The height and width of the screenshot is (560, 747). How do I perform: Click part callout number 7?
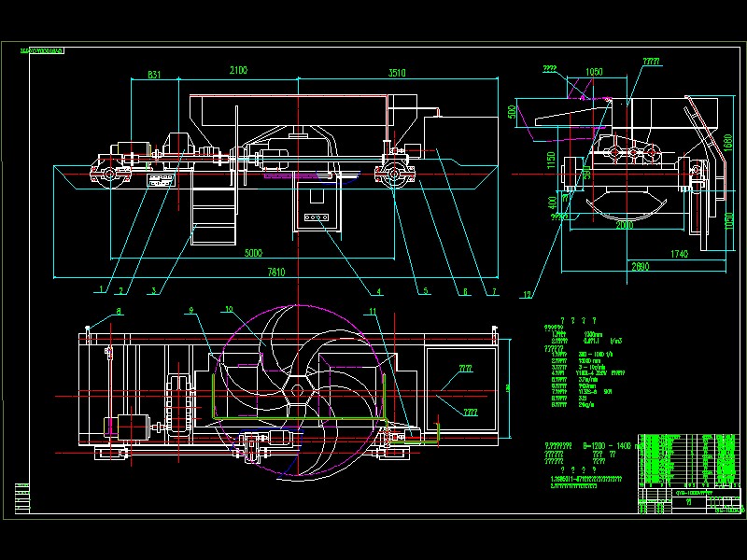point(494,291)
